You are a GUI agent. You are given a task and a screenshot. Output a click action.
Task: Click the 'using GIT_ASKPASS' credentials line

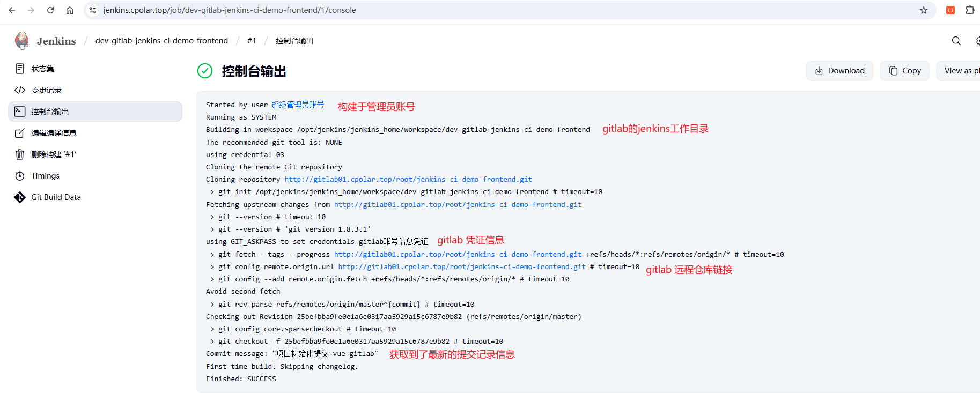(x=317, y=242)
